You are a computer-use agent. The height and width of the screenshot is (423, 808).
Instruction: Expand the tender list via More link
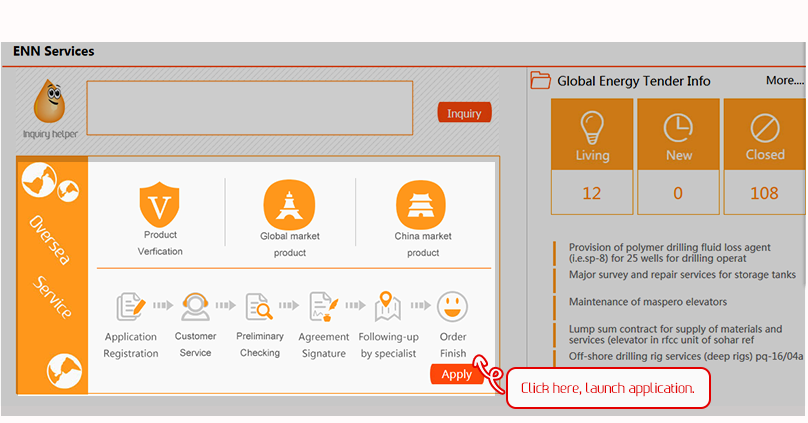(x=784, y=81)
